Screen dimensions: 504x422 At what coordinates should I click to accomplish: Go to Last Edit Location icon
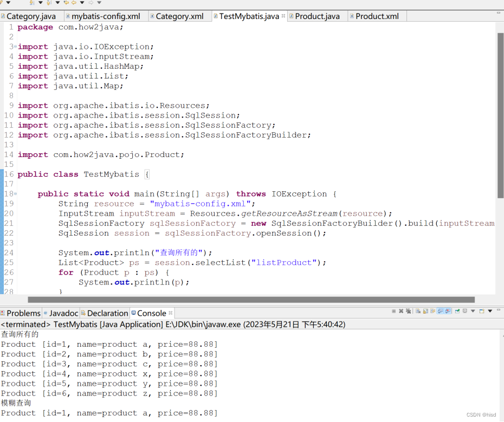pyautogui.click(x=66, y=3)
